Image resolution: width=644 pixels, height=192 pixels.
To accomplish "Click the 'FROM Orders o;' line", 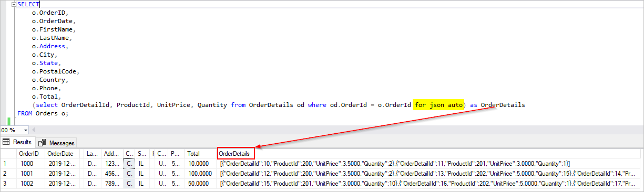I will (43, 113).
